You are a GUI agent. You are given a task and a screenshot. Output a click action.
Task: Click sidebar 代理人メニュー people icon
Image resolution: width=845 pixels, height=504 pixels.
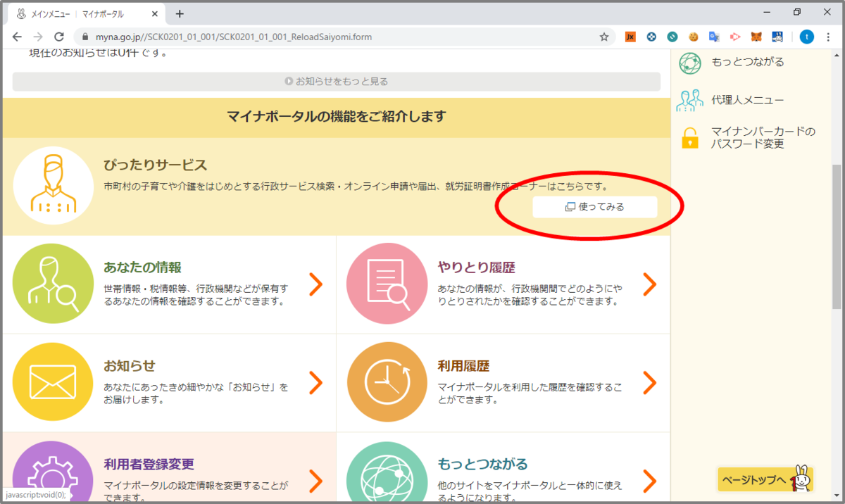690,100
